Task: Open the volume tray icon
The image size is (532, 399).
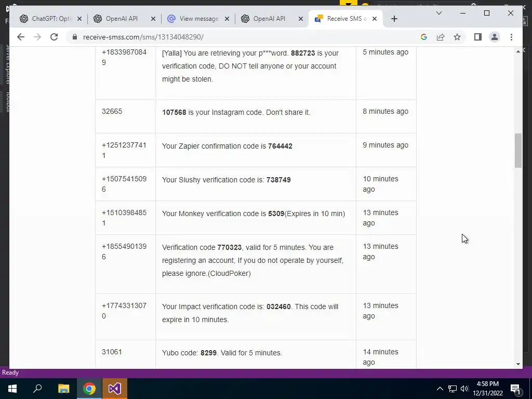Action: pyautogui.click(x=464, y=389)
